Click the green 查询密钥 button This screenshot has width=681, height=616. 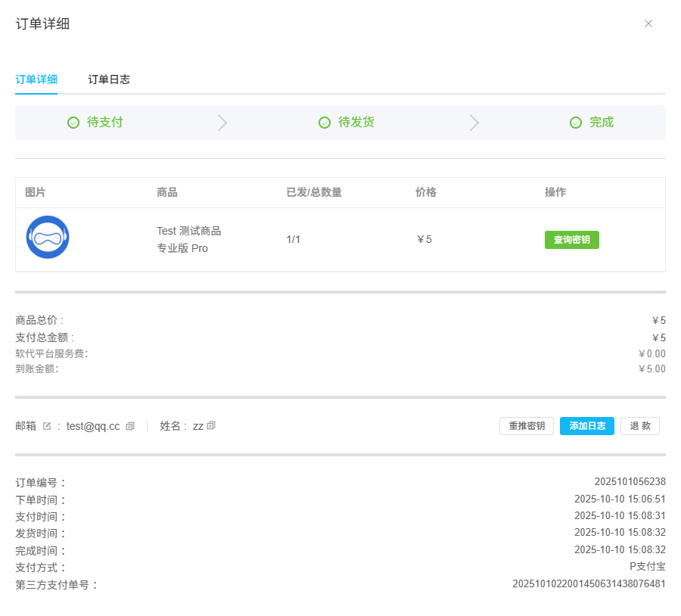(x=571, y=240)
